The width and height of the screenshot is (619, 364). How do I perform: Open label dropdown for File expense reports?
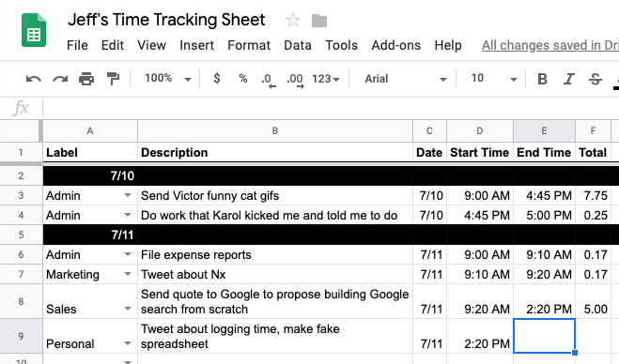pyautogui.click(x=128, y=254)
